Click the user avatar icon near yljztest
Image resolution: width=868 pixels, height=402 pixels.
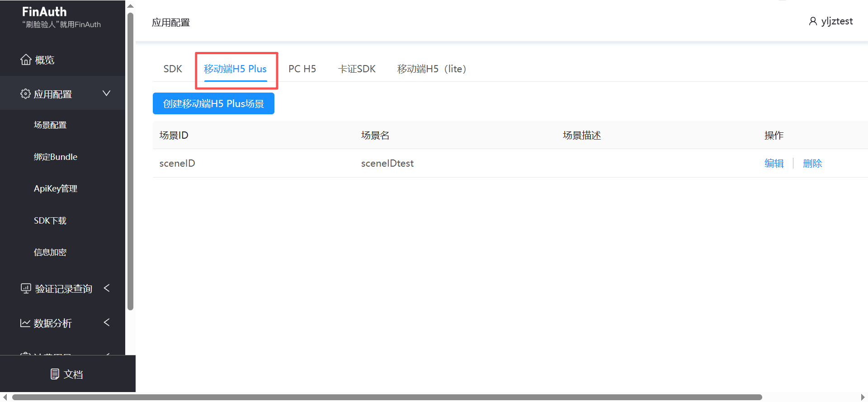[x=812, y=21]
